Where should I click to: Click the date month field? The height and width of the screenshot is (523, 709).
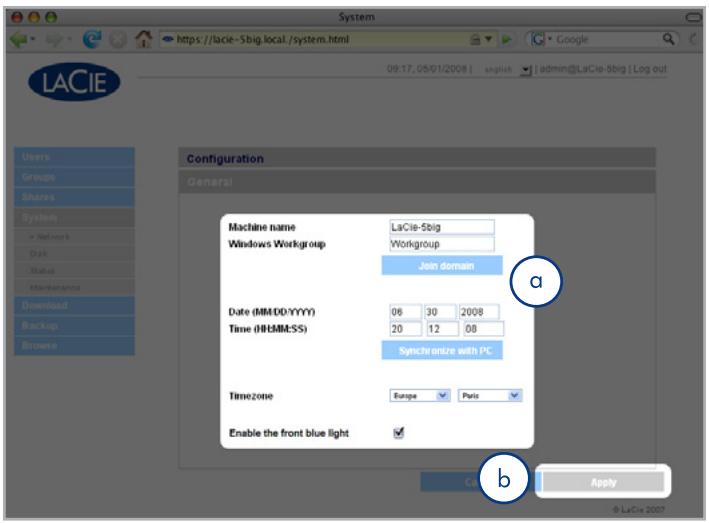click(405, 312)
